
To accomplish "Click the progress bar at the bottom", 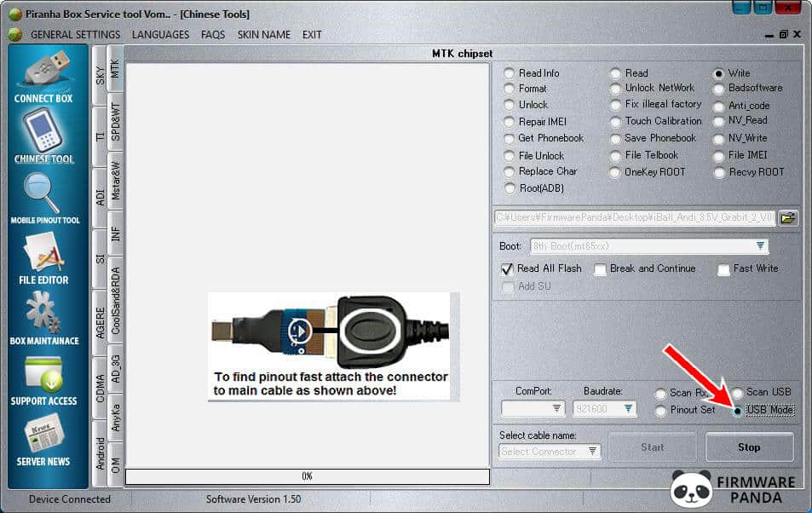I will point(307,476).
